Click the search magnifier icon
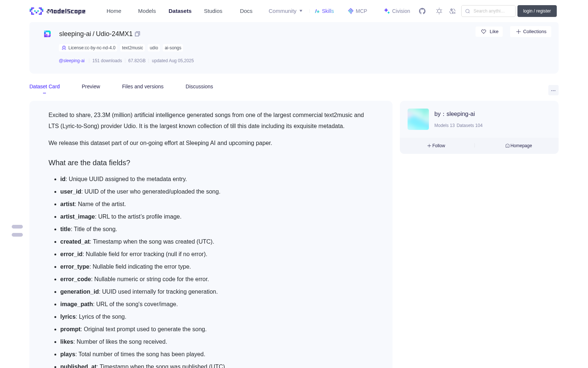Viewport: 588px width, 368px height. (x=467, y=11)
